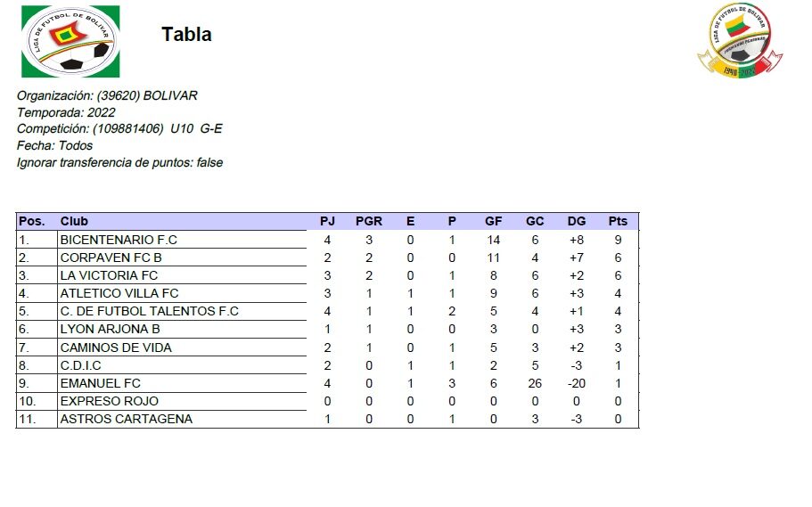The image size is (812, 507).
Task: Select the Organización BOLIVAR line
Action: click(x=107, y=95)
